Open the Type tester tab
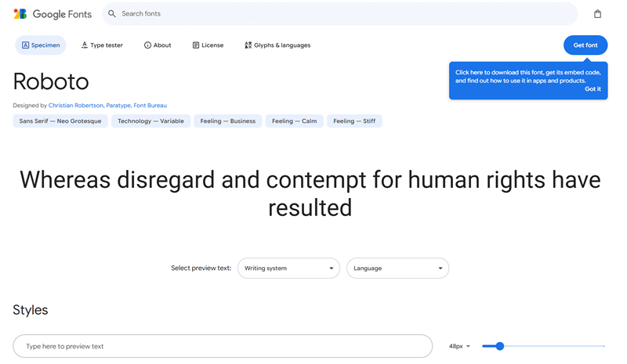627x364 pixels. click(x=103, y=45)
